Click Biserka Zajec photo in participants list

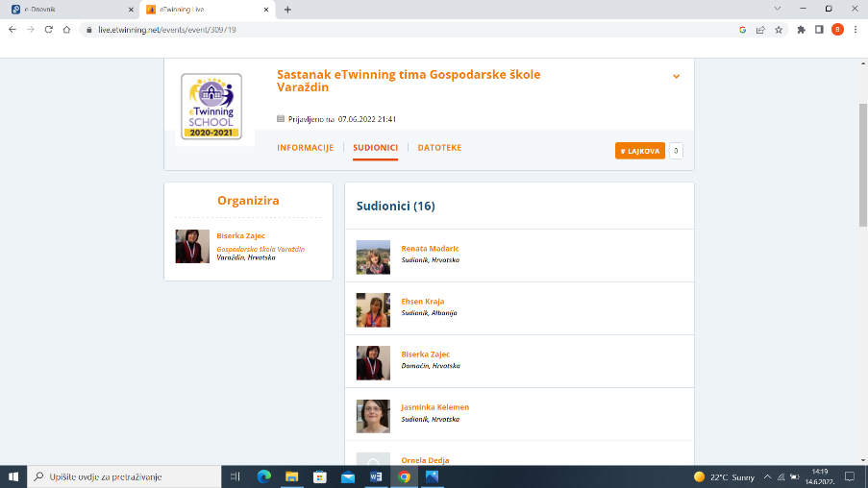(373, 363)
